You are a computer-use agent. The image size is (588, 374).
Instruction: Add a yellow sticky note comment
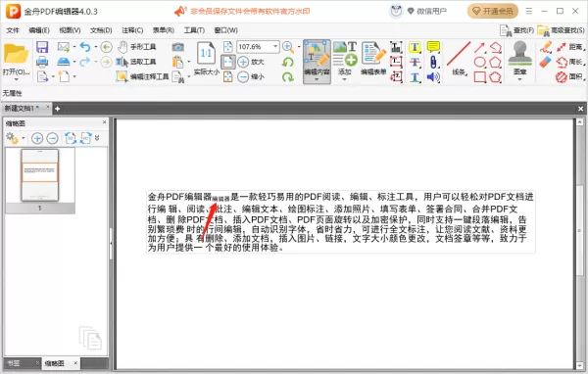point(433,47)
